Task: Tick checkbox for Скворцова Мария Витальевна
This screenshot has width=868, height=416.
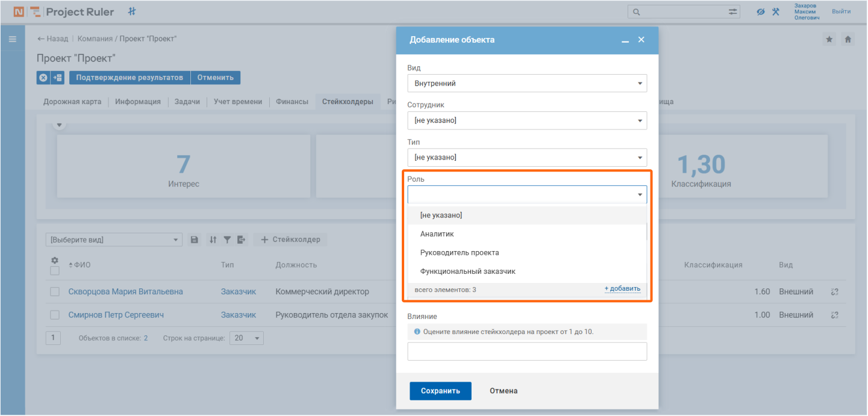Action: [55, 291]
